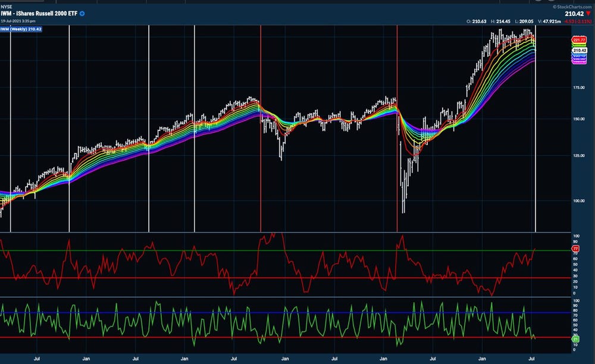
Task: Click the 150.00 price axis label
Action: pos(579,119)
